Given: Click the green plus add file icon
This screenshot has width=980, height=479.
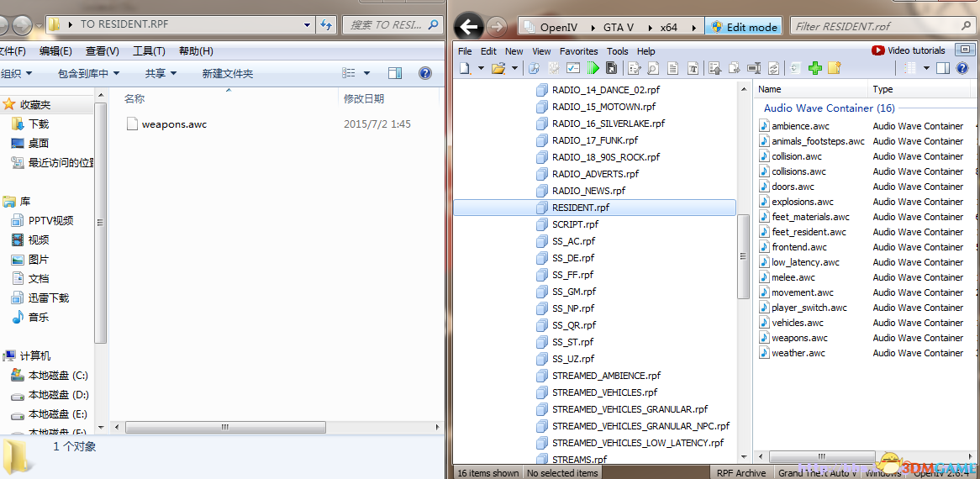Looking at the screenshot, I should pyautogui.click(x=815, y=68).
